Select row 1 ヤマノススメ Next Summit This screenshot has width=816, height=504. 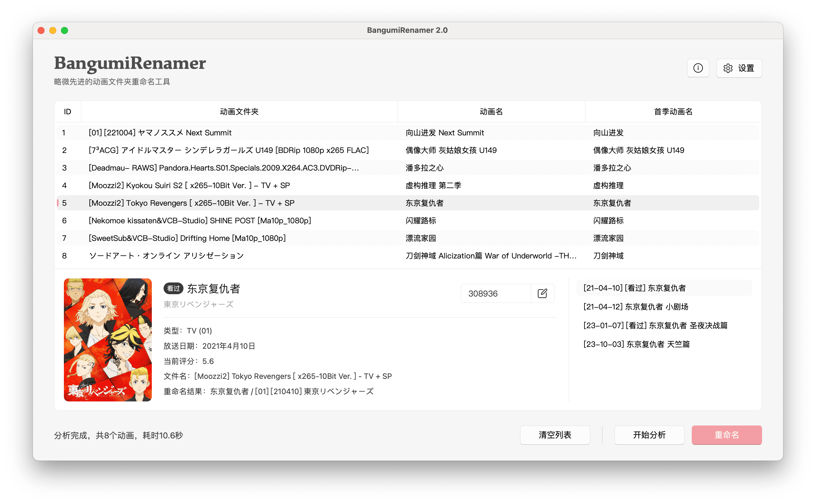pyautogui.click(x=160, y=133)
